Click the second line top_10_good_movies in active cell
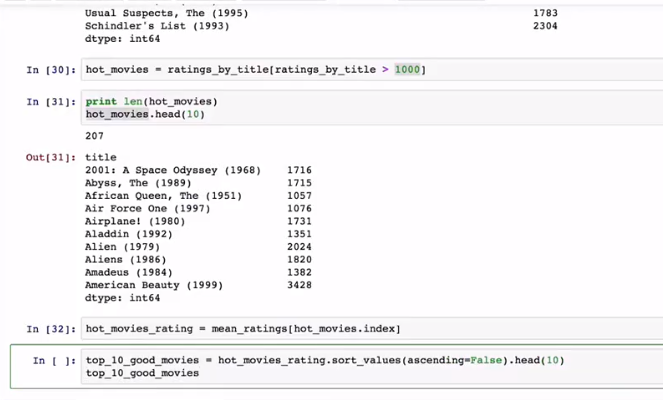The height and width of the screenshot is (400, 663). coord(142,373)
